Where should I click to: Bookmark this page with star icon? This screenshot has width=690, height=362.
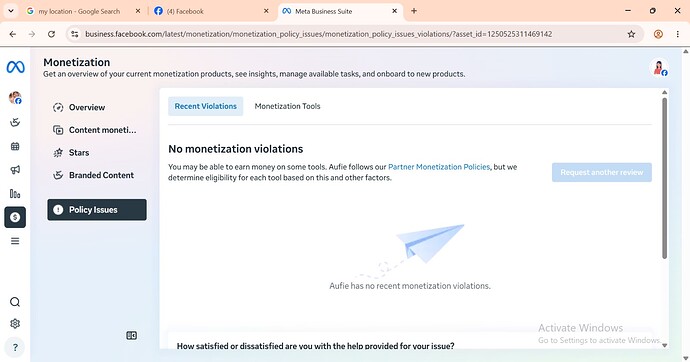point(631,34)
